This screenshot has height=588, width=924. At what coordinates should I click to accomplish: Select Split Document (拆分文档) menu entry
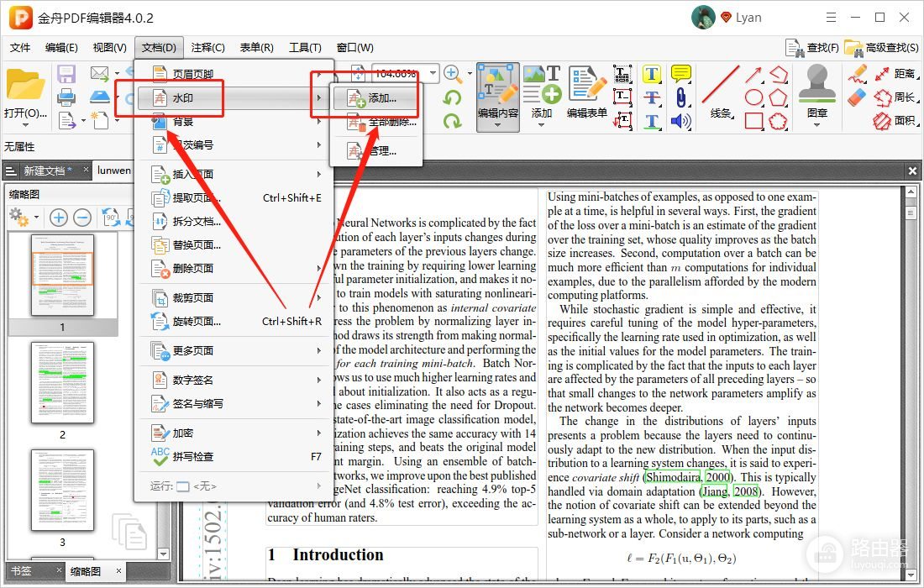coord(195,222)
